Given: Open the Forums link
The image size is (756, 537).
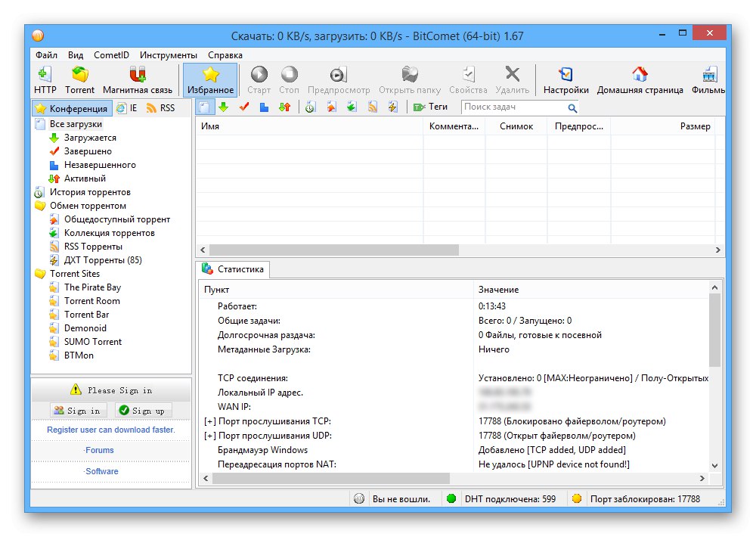Looking at the screenshot, I should (99, 450).
